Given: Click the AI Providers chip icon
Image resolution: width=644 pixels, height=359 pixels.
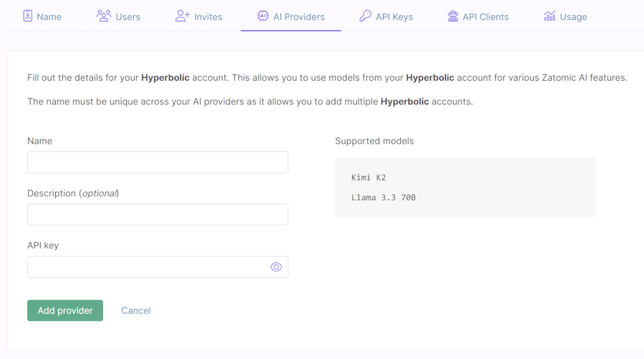Looking at the screenshot, I should 263,16.
